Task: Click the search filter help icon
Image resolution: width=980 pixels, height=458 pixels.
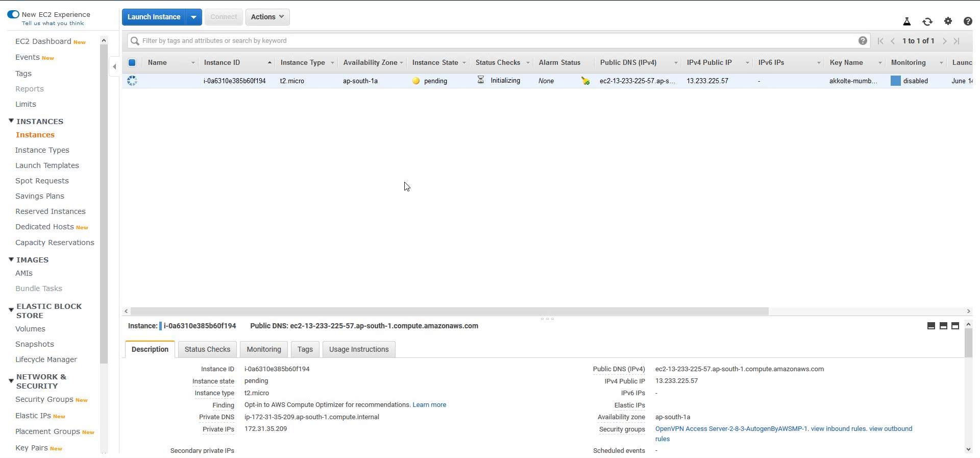Action: (x=863, y=41)
